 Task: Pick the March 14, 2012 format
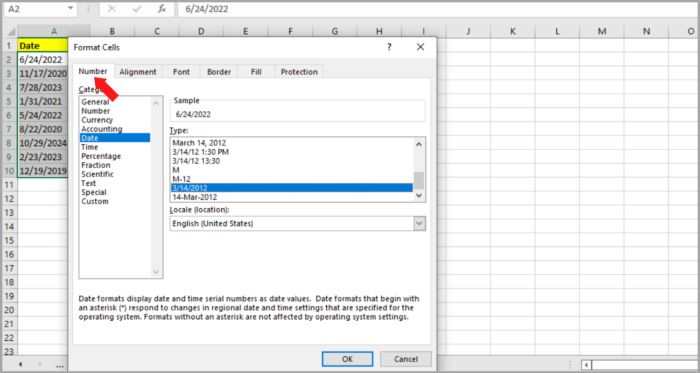tap(199, 143)
